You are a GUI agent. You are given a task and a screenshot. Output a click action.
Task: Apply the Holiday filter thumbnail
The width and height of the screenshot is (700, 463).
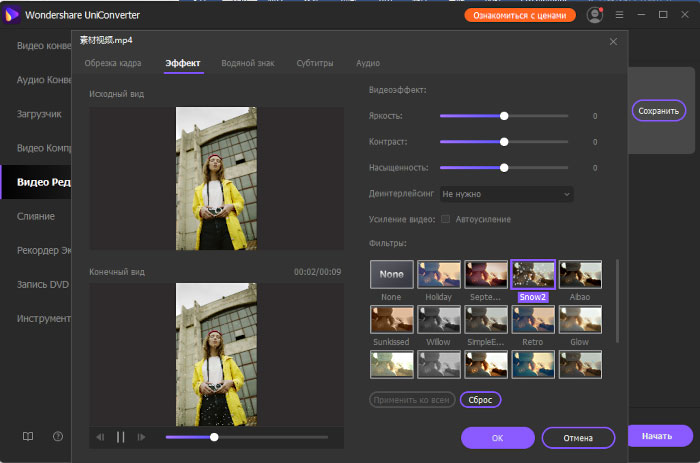[439, 274]
